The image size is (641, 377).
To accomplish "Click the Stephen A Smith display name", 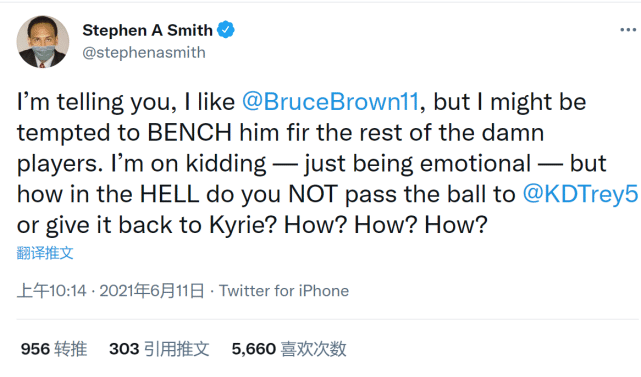I will pos(148,30).
